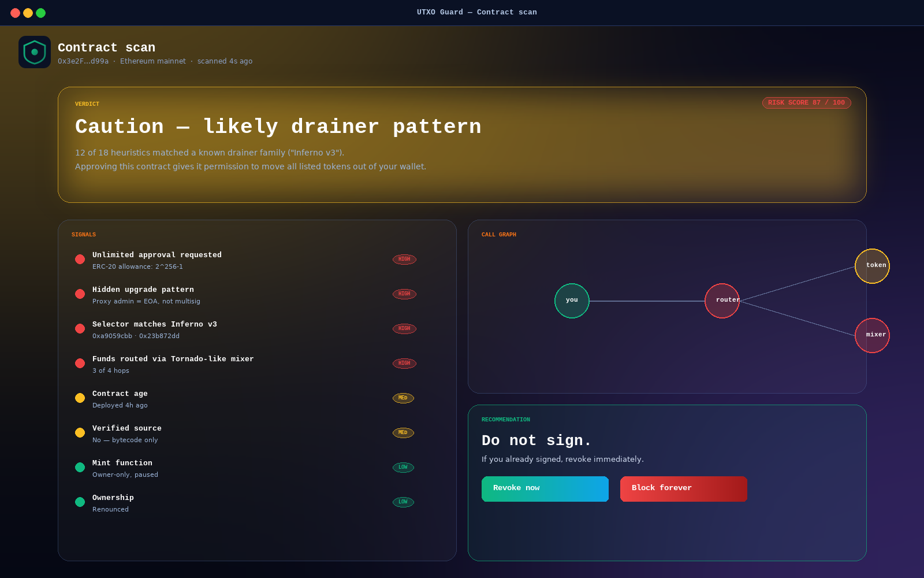924x578 pixels.
Task: Click the 'Caution — likely drainer pattern' heading
Action: coord(278,127)
